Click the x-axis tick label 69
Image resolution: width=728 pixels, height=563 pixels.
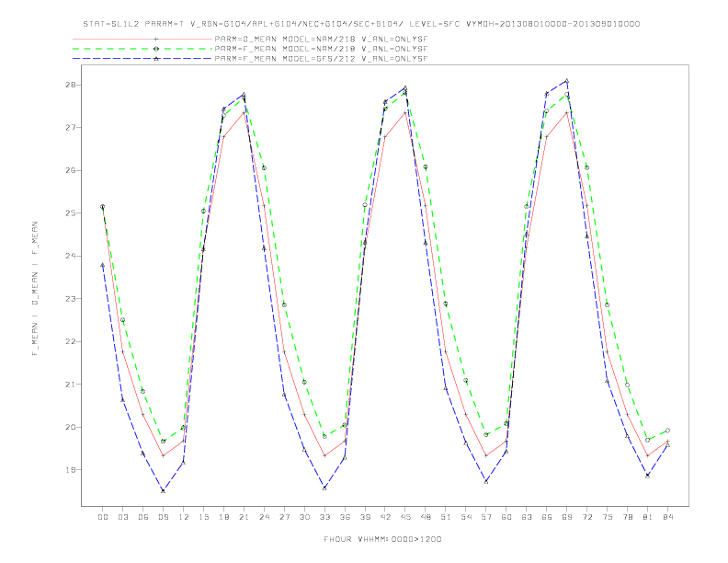point(567,517)
